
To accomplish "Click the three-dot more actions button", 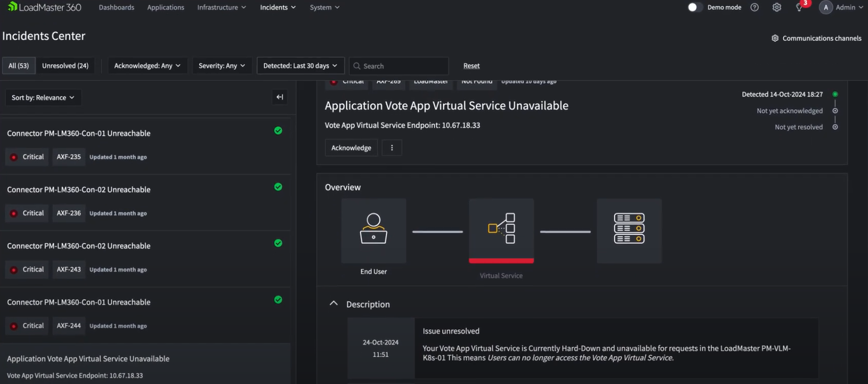I will 392,148.
